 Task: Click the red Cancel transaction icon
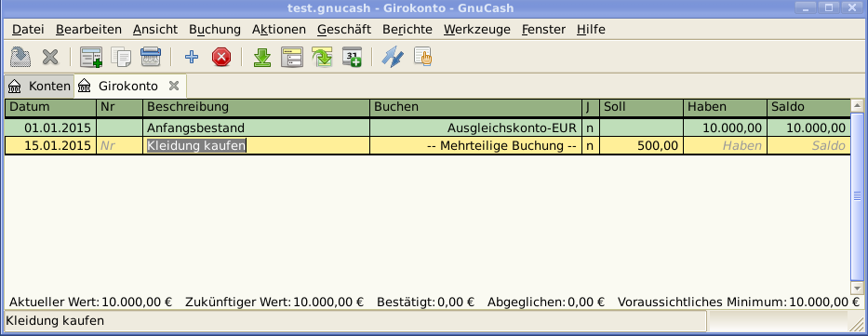tap(221, 57)
